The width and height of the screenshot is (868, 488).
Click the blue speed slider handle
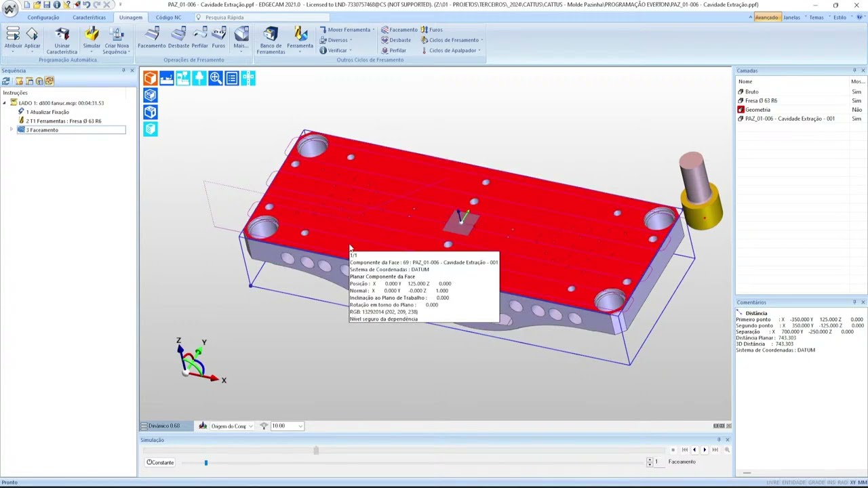206,462
